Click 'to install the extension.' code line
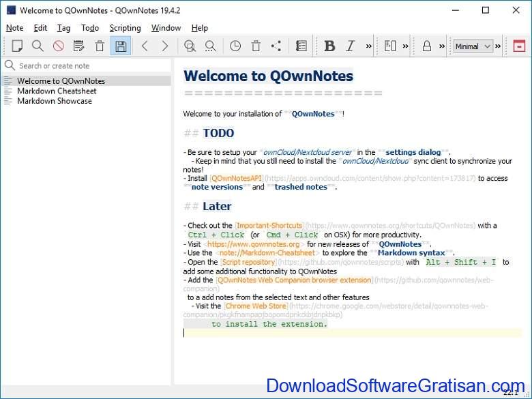The image size is (532, 399). pyautogui.click(x=269, y=324)
